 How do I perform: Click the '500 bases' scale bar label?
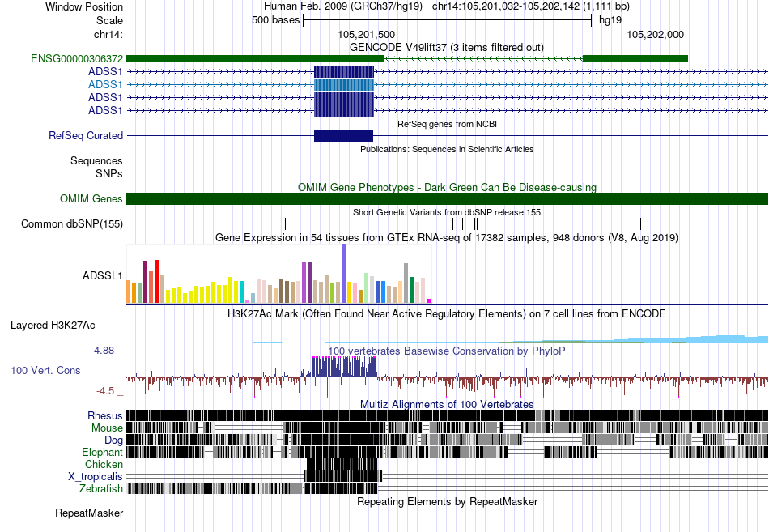(x=275, y=20)
